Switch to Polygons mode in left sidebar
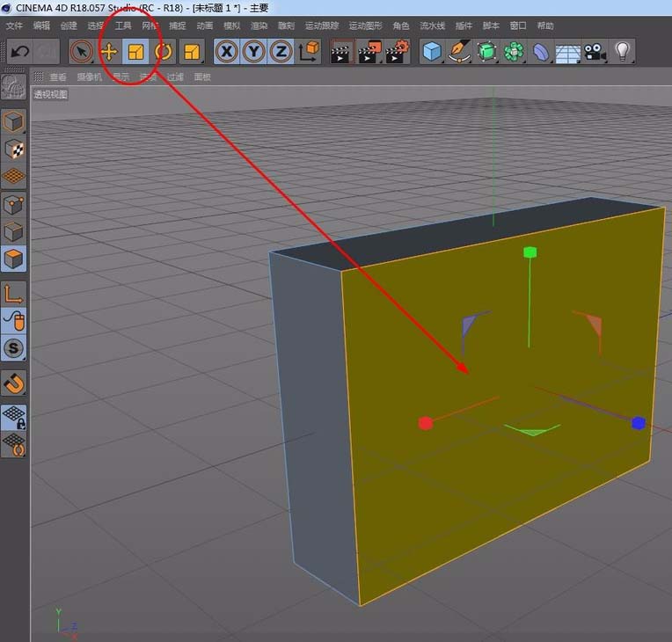Screen dimensions: 672x642 tap(14, 259)
